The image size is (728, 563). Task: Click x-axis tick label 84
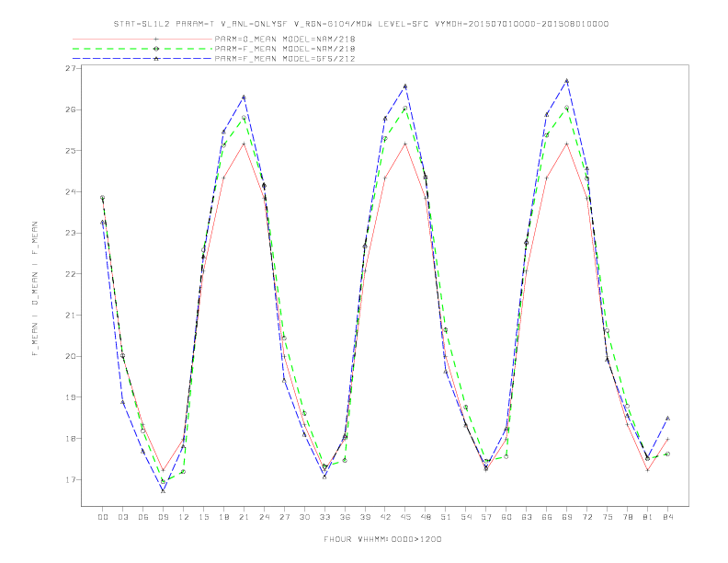tap(668, 517)
